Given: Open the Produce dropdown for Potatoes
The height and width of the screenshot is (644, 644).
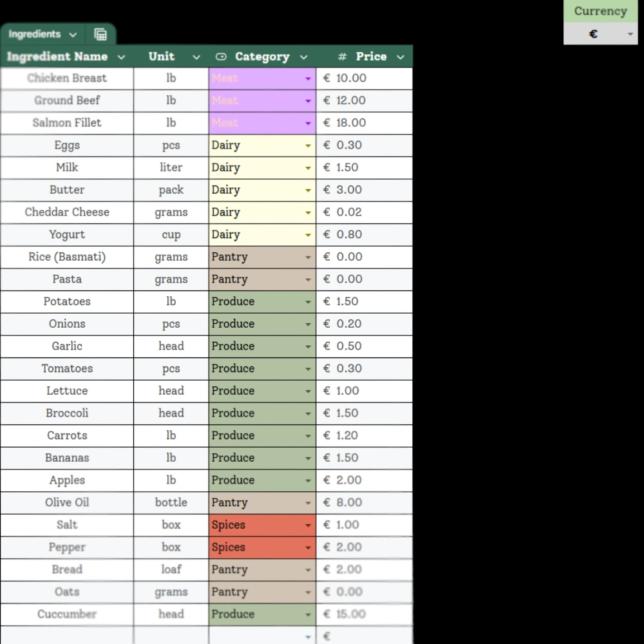Looking at the screenshot, I should tap(307, 301).
